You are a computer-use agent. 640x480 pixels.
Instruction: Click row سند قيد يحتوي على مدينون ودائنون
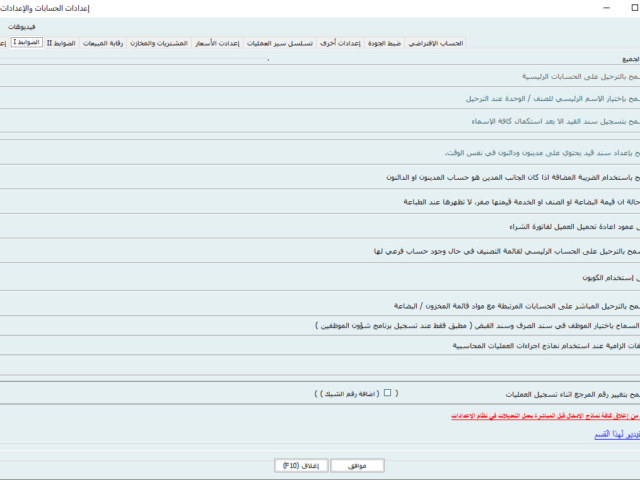point(320,153)
